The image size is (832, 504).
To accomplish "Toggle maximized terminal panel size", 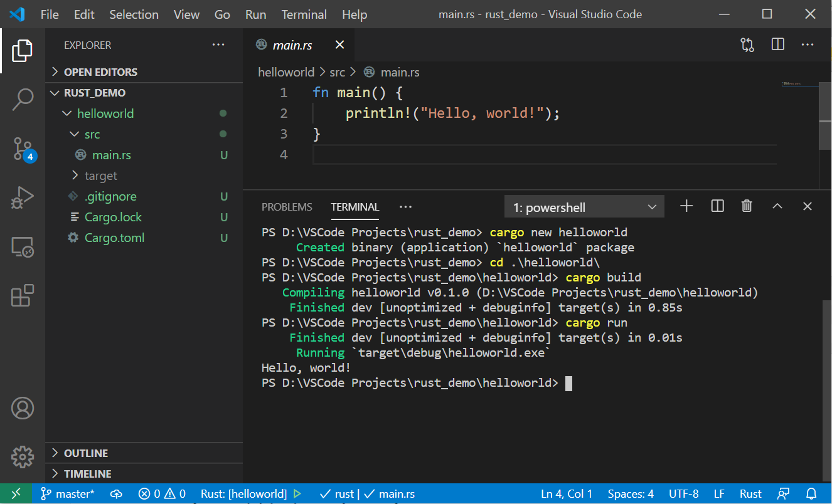I will (777, 206).
